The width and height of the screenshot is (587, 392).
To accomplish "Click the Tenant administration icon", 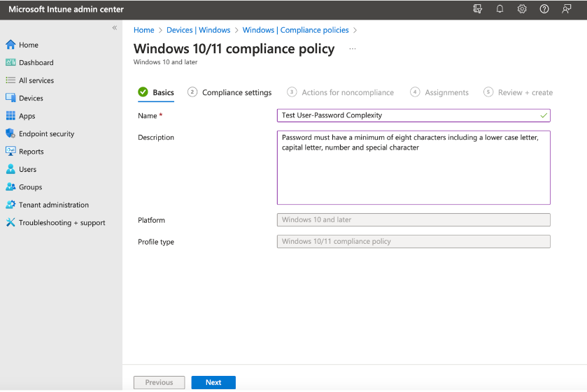I will [x=10, y=205].
